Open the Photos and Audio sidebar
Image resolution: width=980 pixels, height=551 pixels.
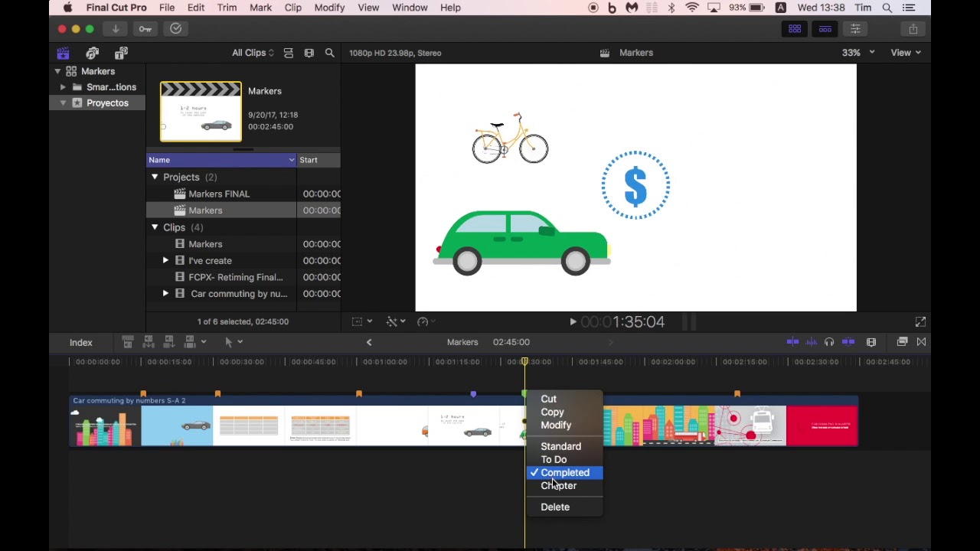click(x=93, y=53)
